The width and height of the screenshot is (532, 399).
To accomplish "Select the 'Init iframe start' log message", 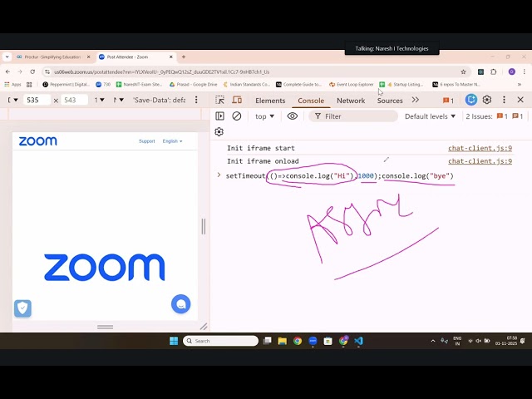I will tap(260, 148).
